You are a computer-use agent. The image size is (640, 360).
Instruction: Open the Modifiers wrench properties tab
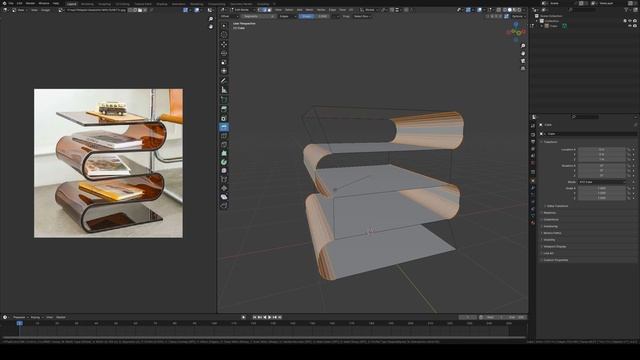click(533, 188)
